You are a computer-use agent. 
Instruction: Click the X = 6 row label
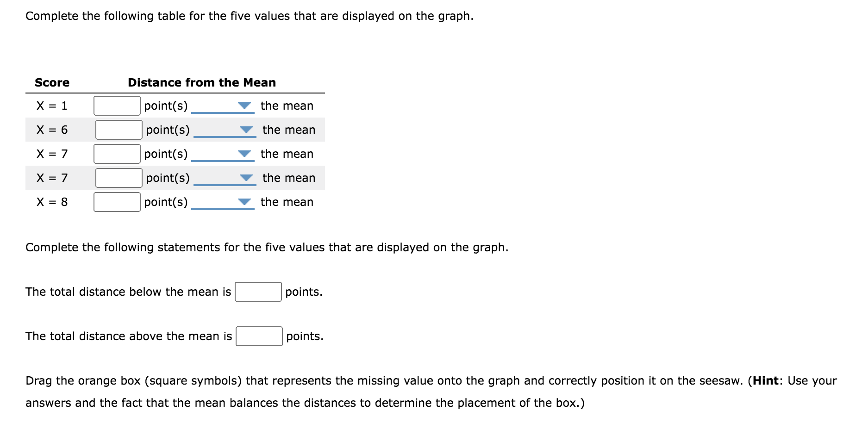[51, 130]
